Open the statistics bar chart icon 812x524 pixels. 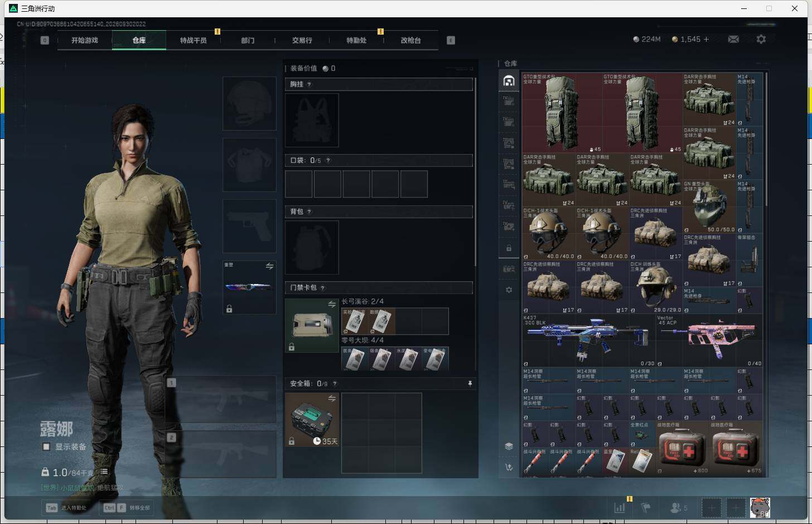tap(620, 508)
